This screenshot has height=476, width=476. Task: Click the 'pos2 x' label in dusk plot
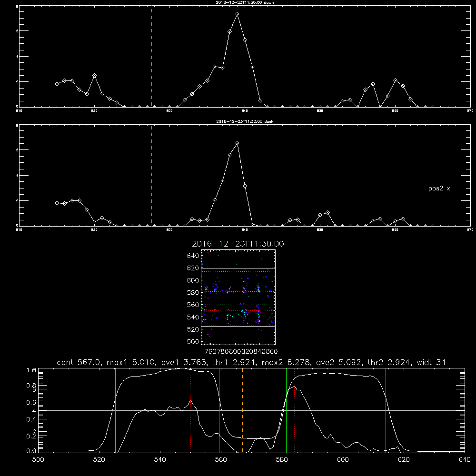point(439,188)
